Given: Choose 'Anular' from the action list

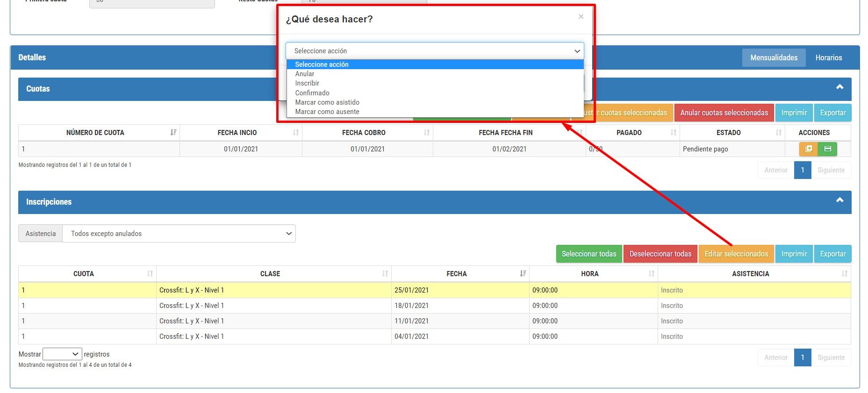Looking at the screenshot, I should click(435, 74).
